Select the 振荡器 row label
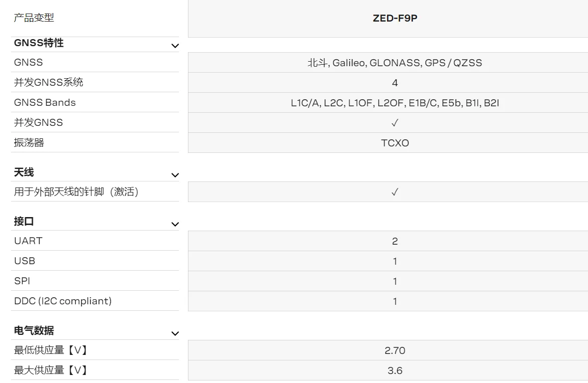Viewport: 588px width, 383px height. coord(29,142)
